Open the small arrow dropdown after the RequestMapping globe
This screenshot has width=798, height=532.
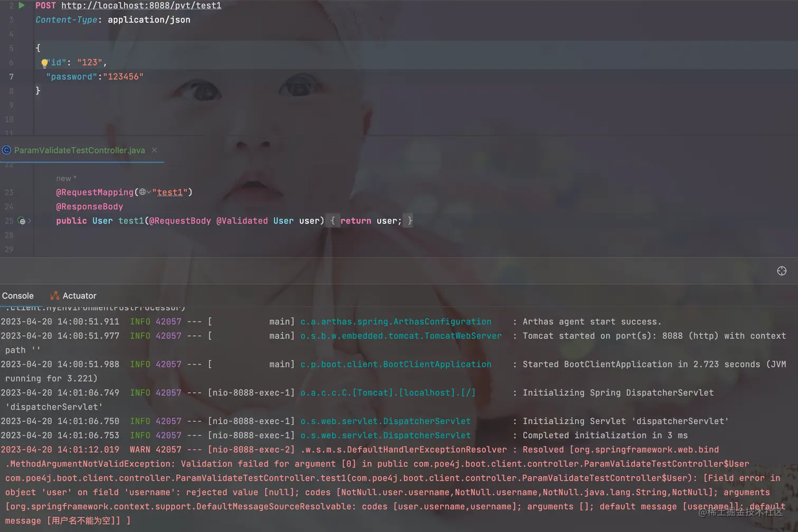[149, 192]
